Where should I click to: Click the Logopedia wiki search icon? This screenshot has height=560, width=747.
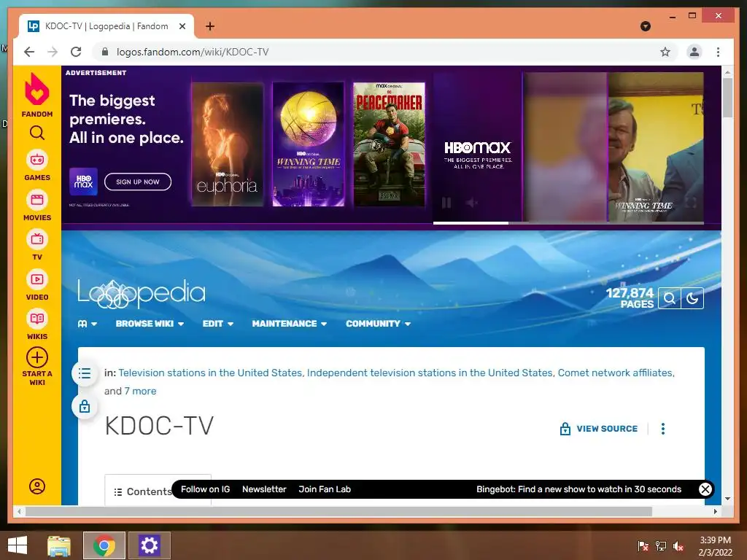point(670,298)
